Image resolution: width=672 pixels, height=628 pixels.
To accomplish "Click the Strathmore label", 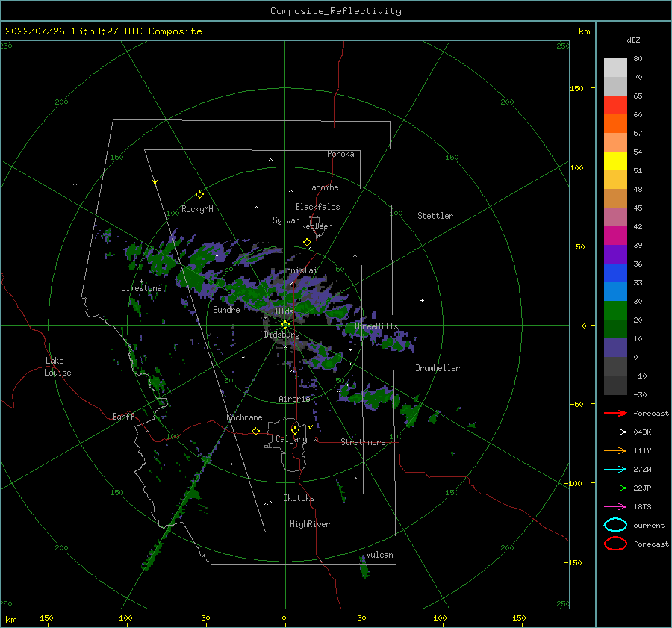I will (363, 442).
